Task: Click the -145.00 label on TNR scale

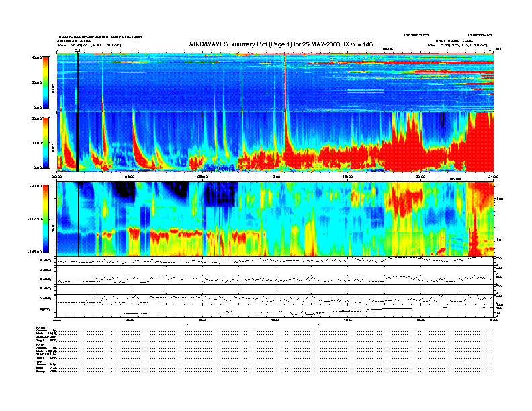Action: click(35, 252)
